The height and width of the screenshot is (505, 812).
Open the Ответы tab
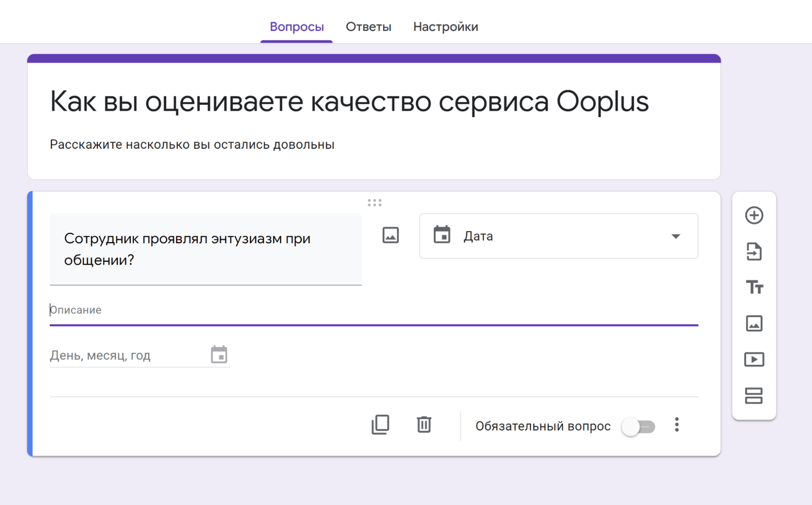point(368,27)
